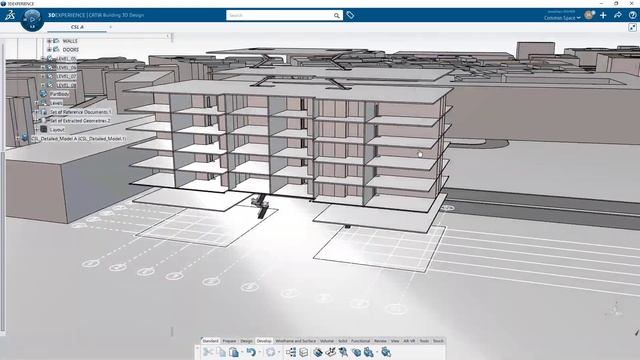Click the tree structure icon in action bar
The width and height of the screenshot is (640, 360).
pos(291,352)
